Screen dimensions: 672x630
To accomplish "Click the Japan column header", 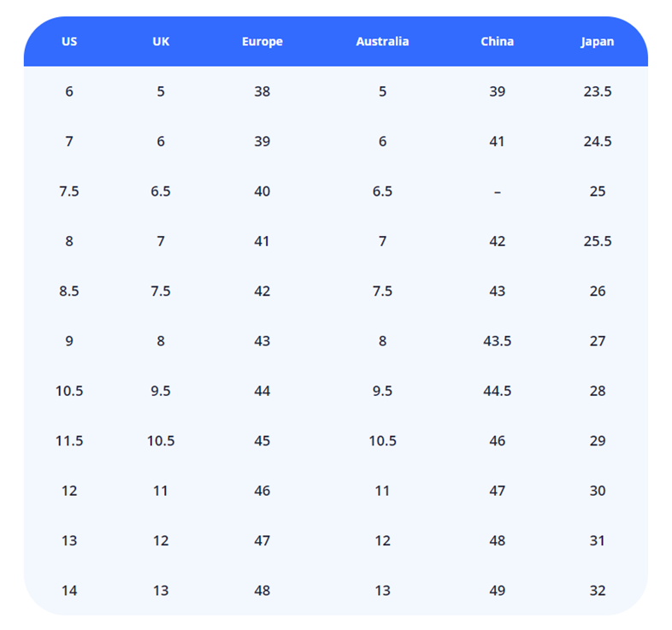I will (597, 41).
